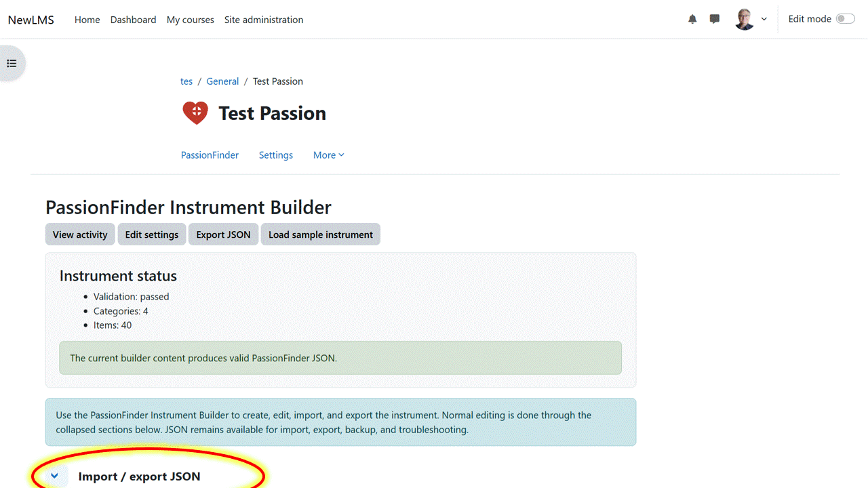
Task: Click the PassionFinder heart activity icon
Action: 195,113
